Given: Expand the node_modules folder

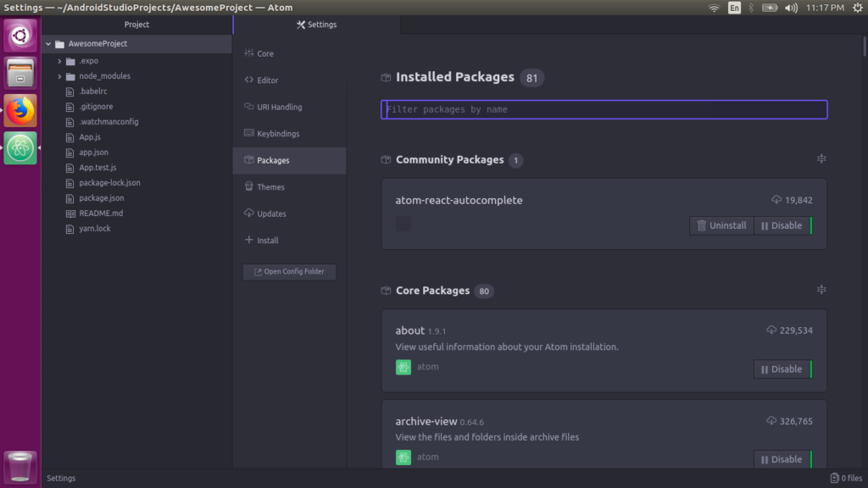Looking at the screenshot, I should tap(58, 75).
